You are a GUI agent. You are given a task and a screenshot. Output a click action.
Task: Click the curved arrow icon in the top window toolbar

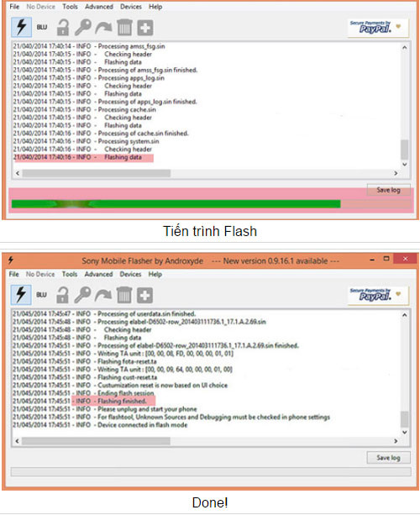[103, 28]
